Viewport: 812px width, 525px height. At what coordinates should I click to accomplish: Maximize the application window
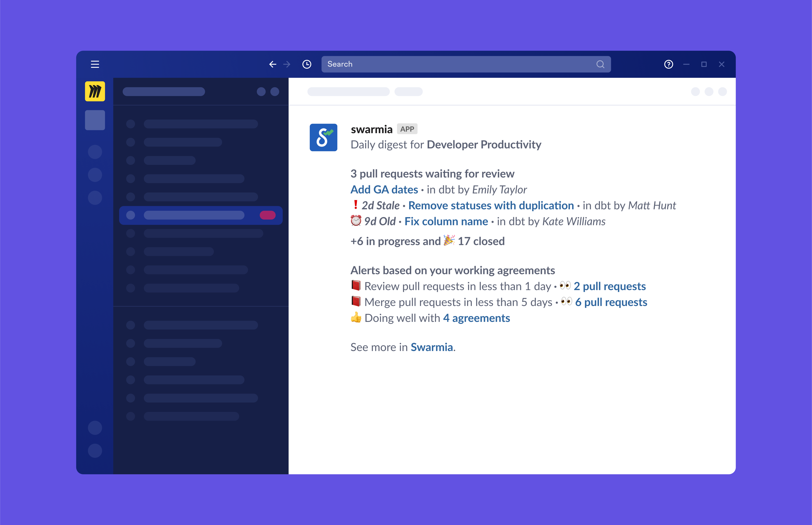(x=704, y=64)
